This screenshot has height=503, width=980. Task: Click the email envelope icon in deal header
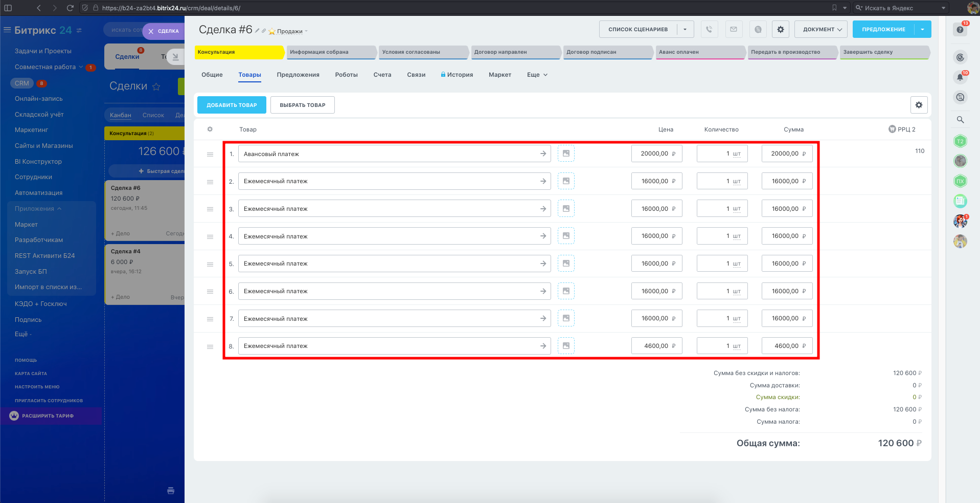point(734,30)
